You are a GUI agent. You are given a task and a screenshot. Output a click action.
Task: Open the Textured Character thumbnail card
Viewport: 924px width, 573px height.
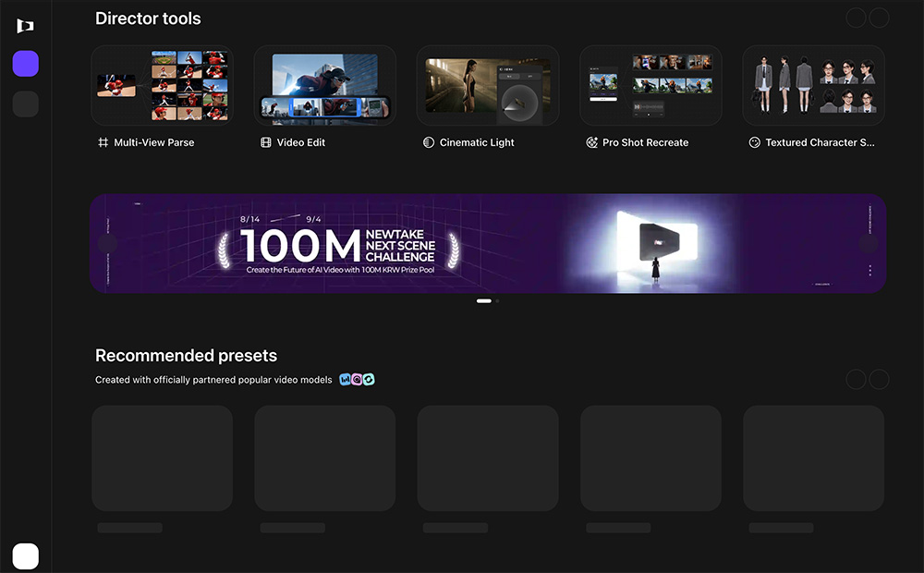point(813,85)
